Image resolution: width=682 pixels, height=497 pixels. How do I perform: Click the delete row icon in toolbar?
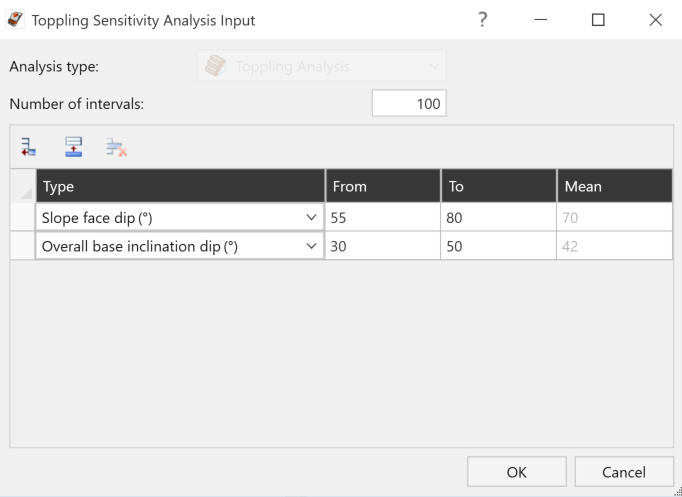tap(117, 147)
